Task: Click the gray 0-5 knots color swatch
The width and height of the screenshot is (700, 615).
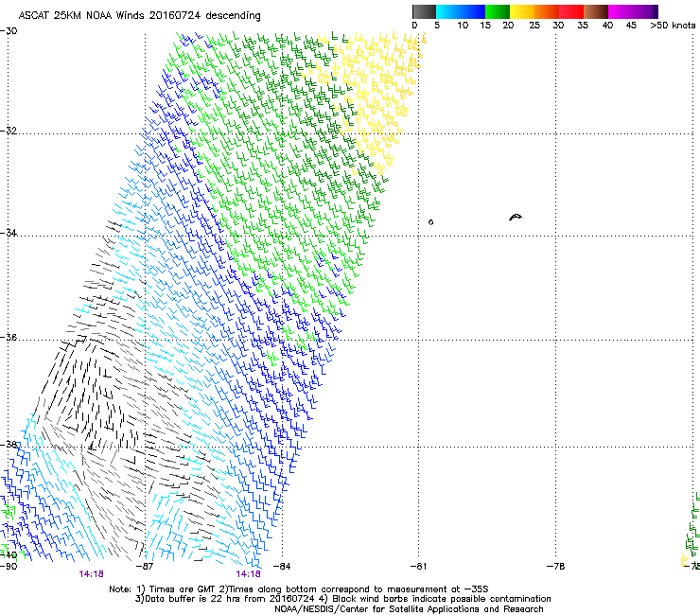Action: [x=424, y=11]
